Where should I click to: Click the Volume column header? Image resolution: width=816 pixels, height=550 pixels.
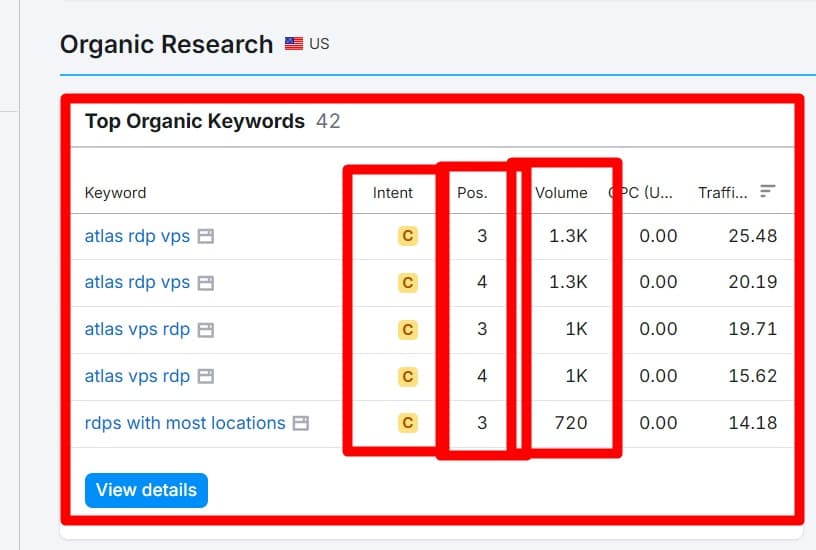tap(562, 193)
